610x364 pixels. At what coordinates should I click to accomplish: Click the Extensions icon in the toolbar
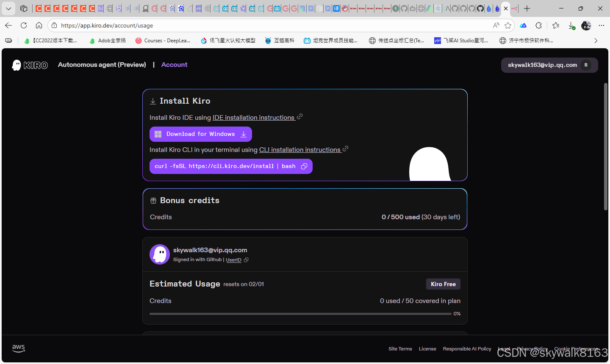pos(538,25)
